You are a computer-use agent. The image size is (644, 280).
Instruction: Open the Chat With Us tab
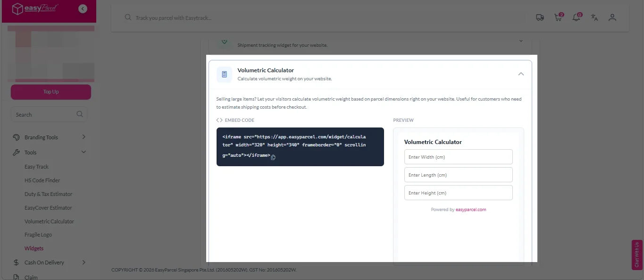point(637,255)
